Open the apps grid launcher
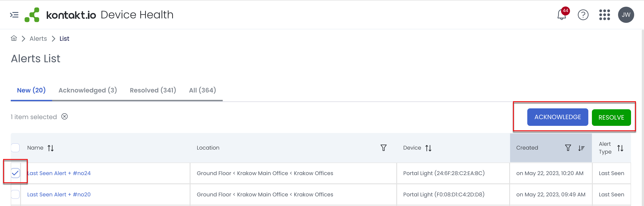 pyautogui.click(x=604, y=15)
